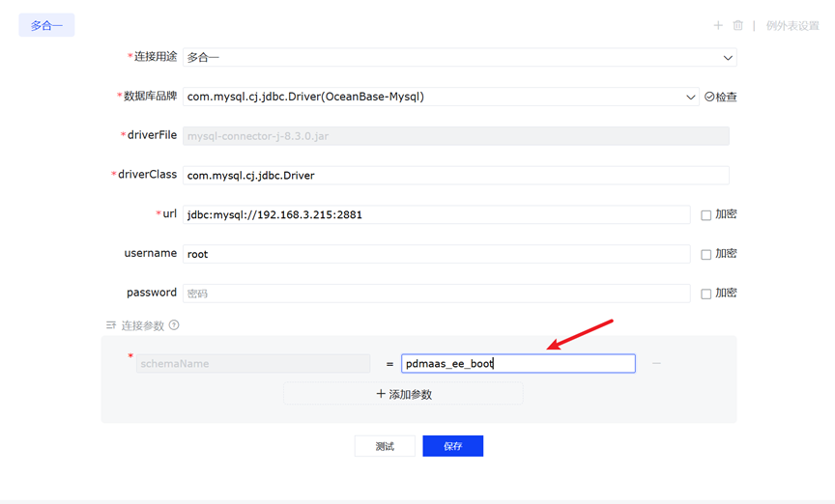Select the 多合一 tab
This screenshot has width=835, height=504.
[46, 26]
